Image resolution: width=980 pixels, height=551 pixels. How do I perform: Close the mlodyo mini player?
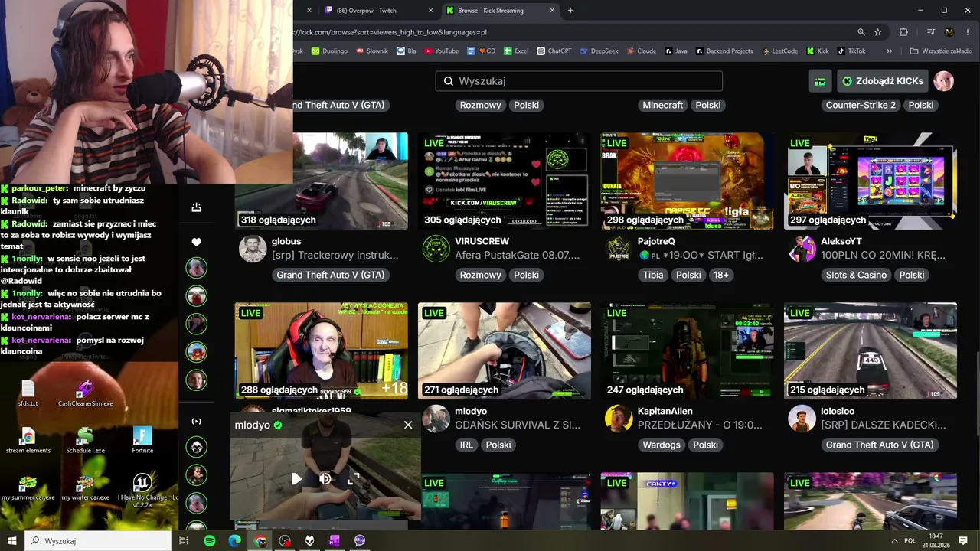tap(407, 425)
